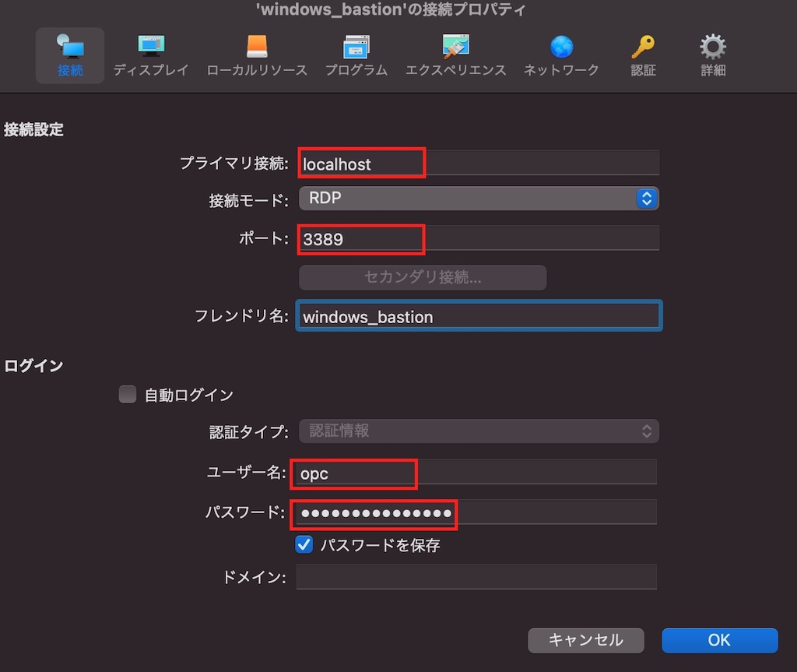797x672 pixels.
Task: Open the ローカルリソース tab
Action: (x=257, y=55)
